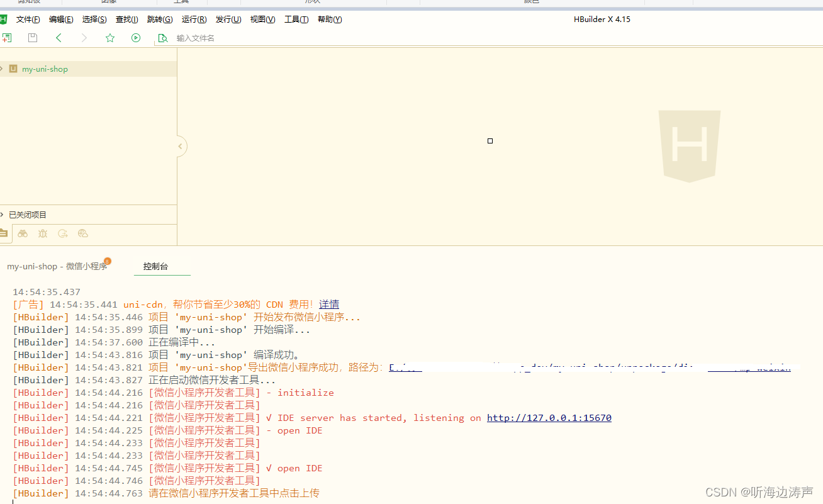This screenshot has width=823, height=504.
Task: Click the save icon in the toolbar
Action: coord(32,38)
